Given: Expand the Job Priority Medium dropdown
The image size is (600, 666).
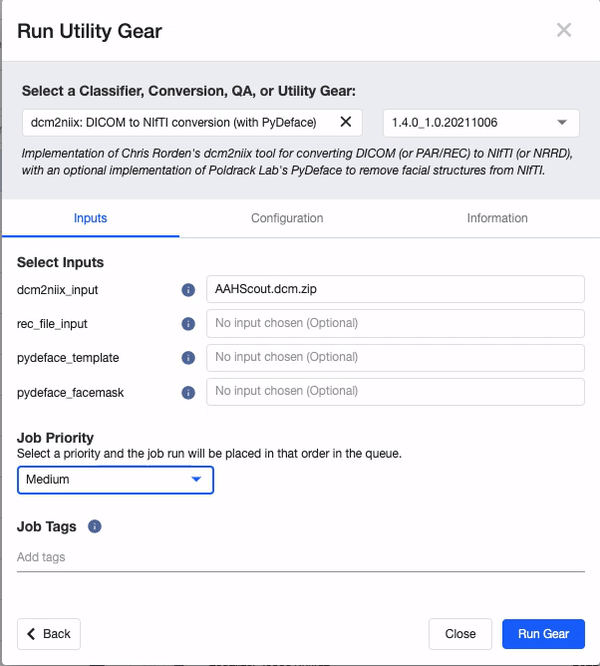Looking at the screenshot, I should [115, 480].
